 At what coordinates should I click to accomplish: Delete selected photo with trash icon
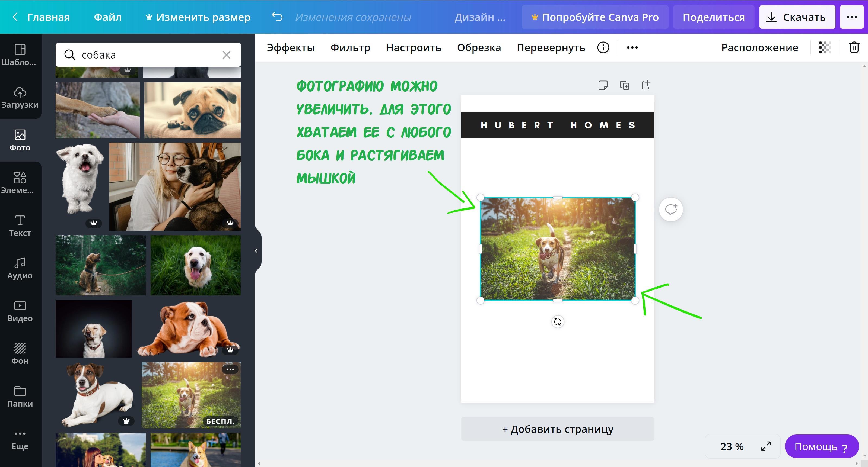pyautogui.click(x=854, y=47)
